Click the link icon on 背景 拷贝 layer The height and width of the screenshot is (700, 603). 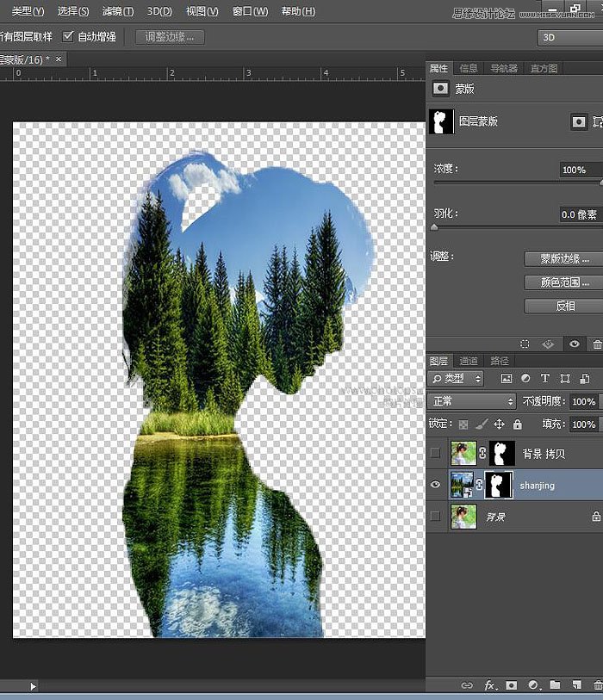[482, 453]
